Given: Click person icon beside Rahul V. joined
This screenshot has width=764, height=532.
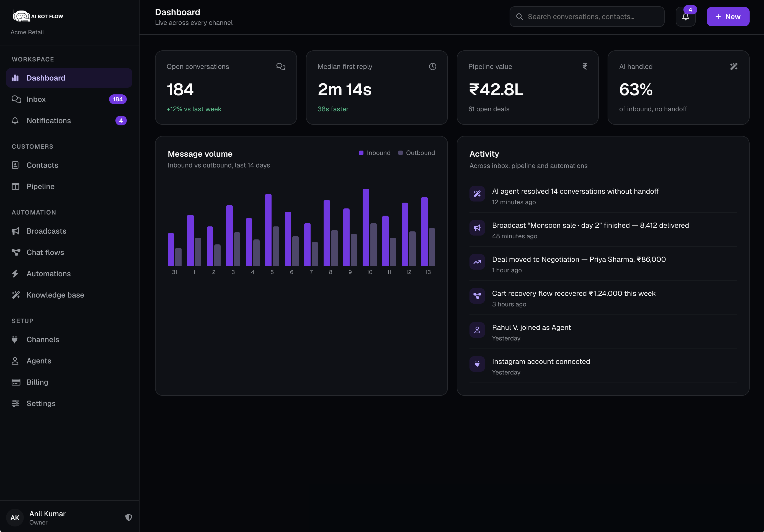Looking at the screenshot, I should click(x=477, y=330).
